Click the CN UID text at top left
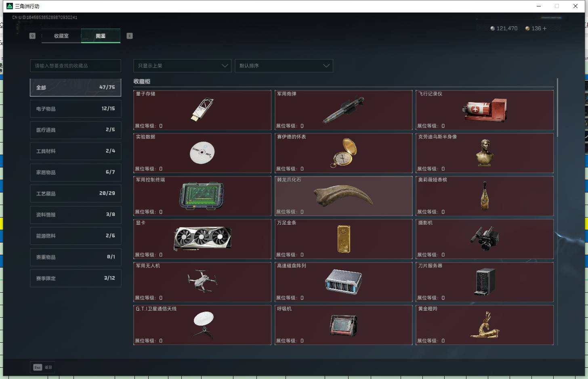The height and width of the screenshot is (379, 588). pos(45,17)
